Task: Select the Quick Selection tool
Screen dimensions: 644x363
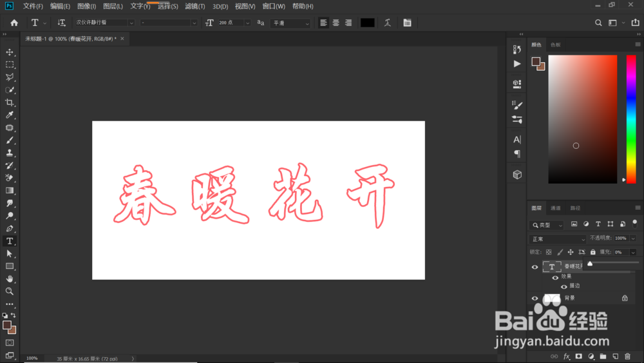Action: 10,90
